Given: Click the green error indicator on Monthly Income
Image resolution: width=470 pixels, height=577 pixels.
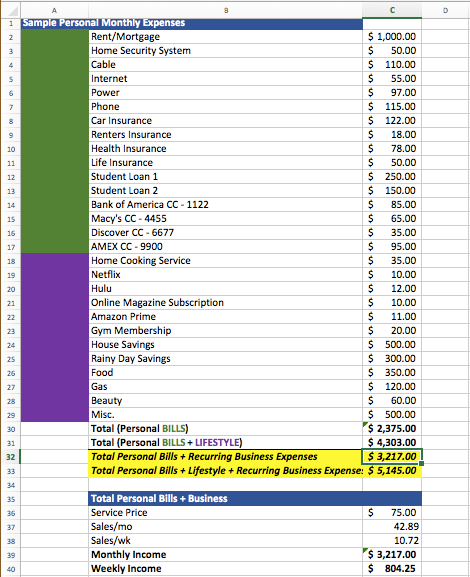Looking at the screenshot, I should pos(365,550).
